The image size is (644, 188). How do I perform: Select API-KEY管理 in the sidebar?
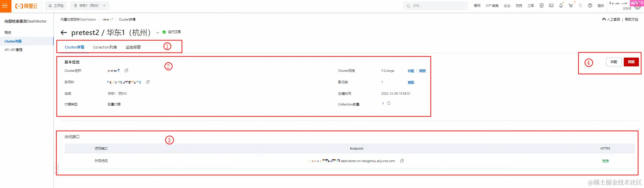(13, 50)
